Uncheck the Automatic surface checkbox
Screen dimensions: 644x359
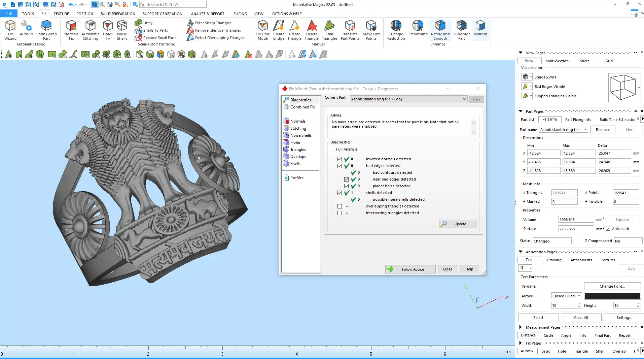click(x=608, y=229)
